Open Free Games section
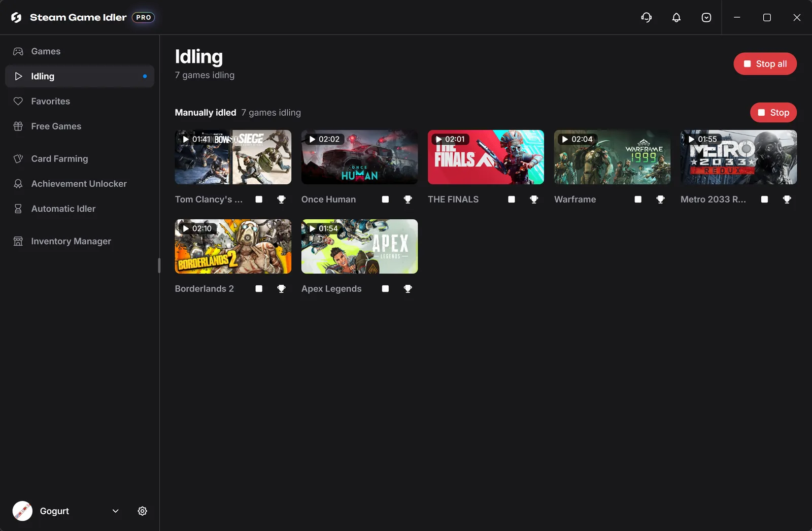Image resolution: width=812 pixels, height=531 pixels. pos(80,126)
